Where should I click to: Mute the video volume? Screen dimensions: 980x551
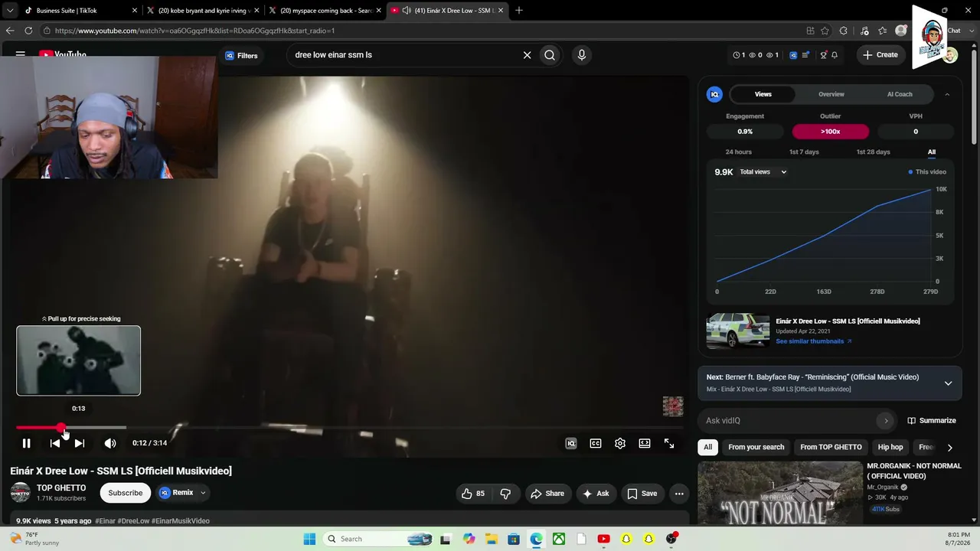click(110, 443)
